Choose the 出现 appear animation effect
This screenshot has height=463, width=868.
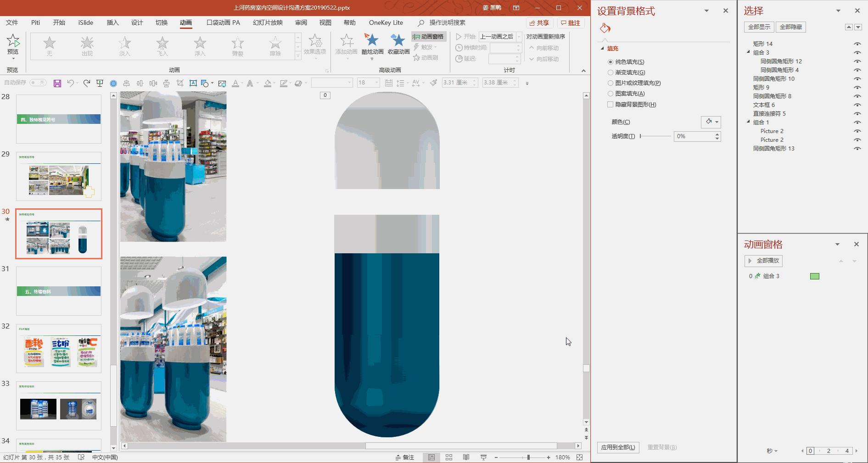pos(87,46)
